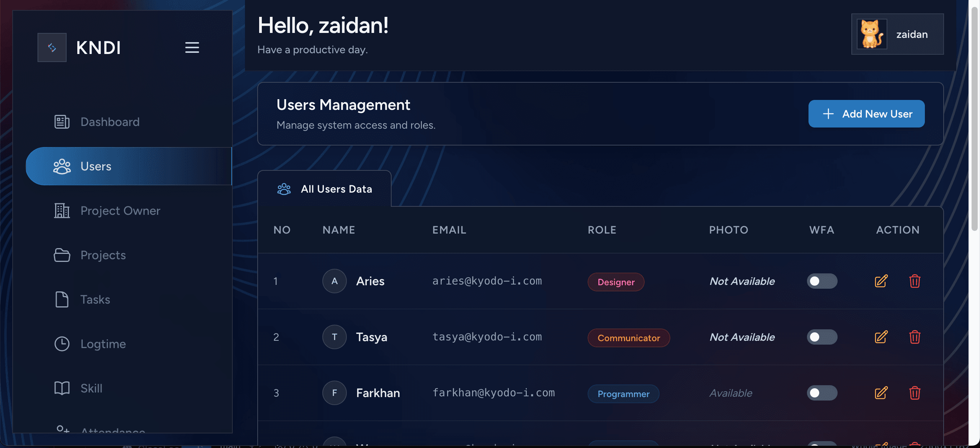Screen dimensions: 980x448
Task: Toggle WFA switch for Farkhan
Action: [822, 393]
